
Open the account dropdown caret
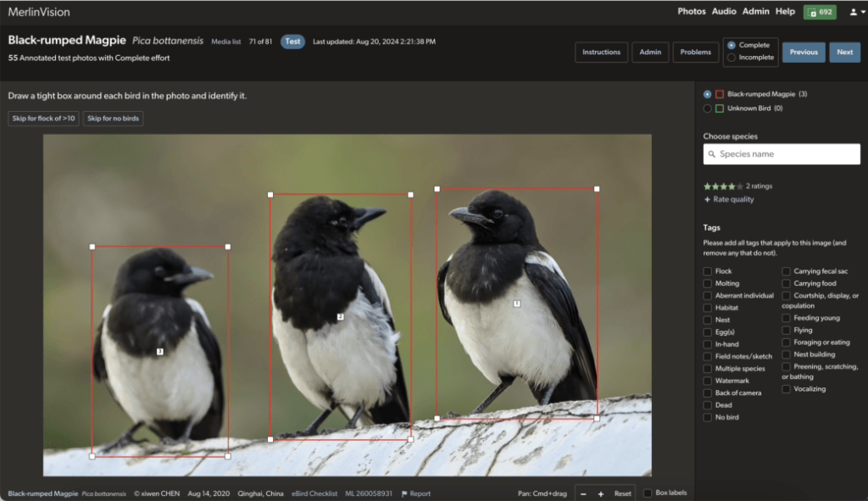coord(864,12)
